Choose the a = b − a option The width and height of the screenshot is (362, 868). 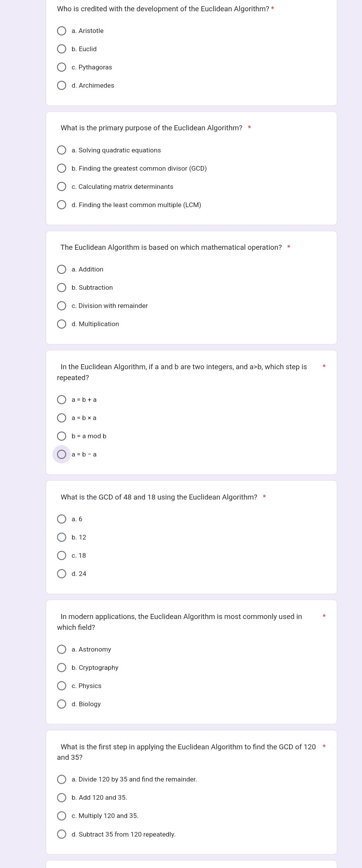(62, 454)
